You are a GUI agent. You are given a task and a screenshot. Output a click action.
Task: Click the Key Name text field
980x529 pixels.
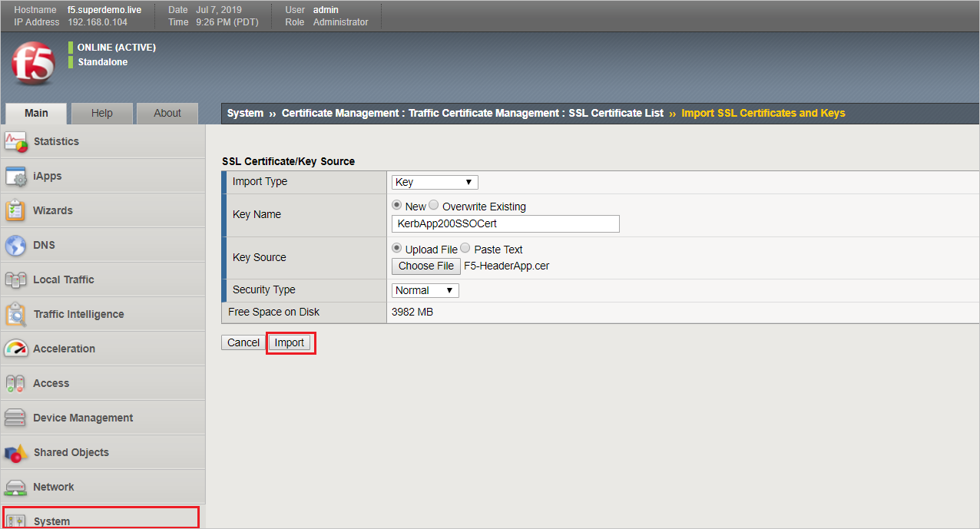(x=505, y=223)
